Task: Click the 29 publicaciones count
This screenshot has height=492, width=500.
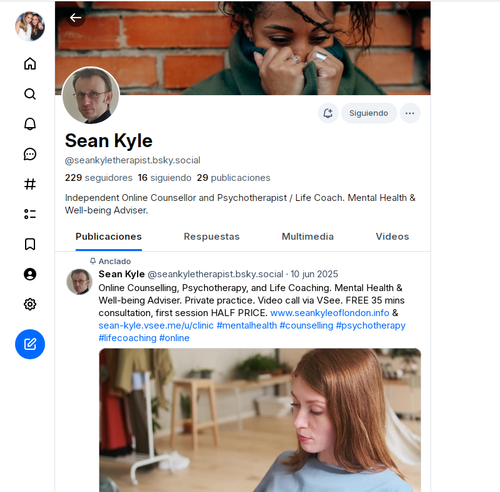Action: pyautogui.click(x=233, y=178)
